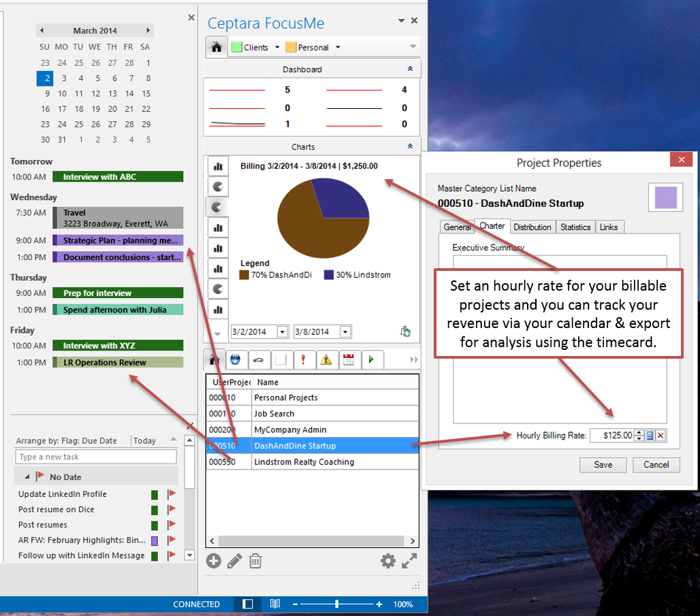The image size is (700, 616).
Task: Open the Personal dropdown arrow
Action: pos(338,48)
